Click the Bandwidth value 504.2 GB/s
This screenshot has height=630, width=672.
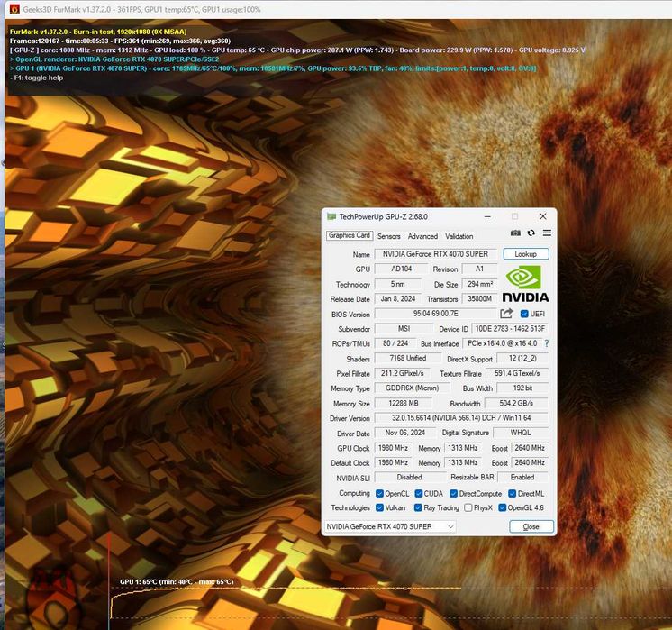[516, 403]
